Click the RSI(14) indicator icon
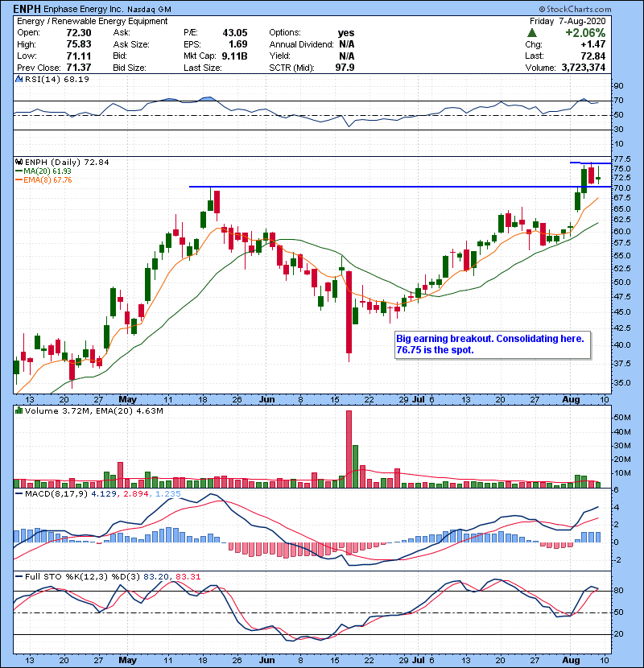The width and height of the screenshot is (644, 668). 19,79
